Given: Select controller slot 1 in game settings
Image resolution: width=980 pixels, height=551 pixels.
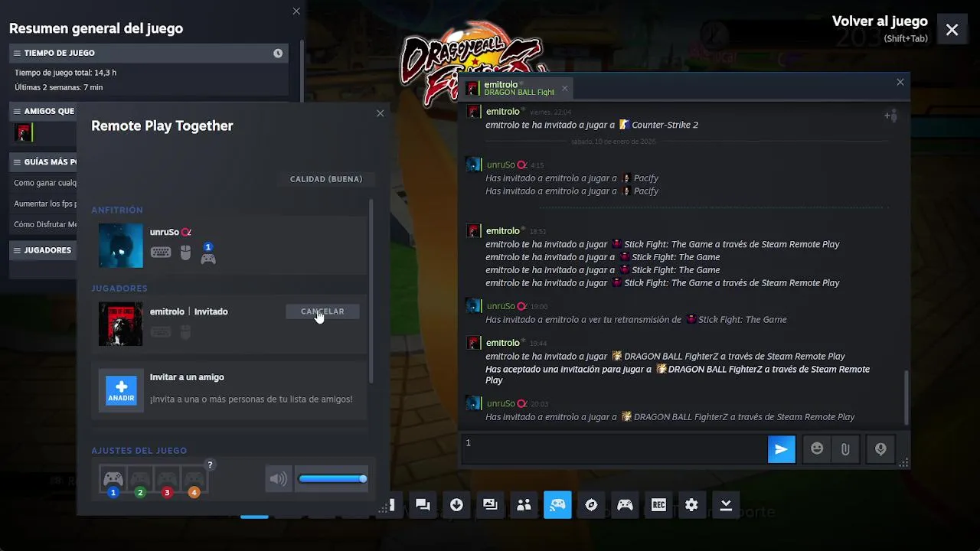Looking at the screenshot, I should click(x=113, y=482).
